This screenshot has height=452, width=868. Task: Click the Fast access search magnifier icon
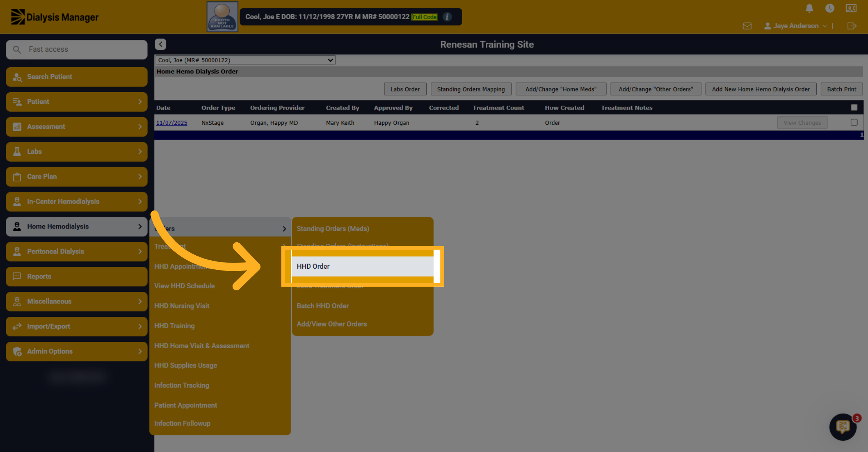coord(17,49)
